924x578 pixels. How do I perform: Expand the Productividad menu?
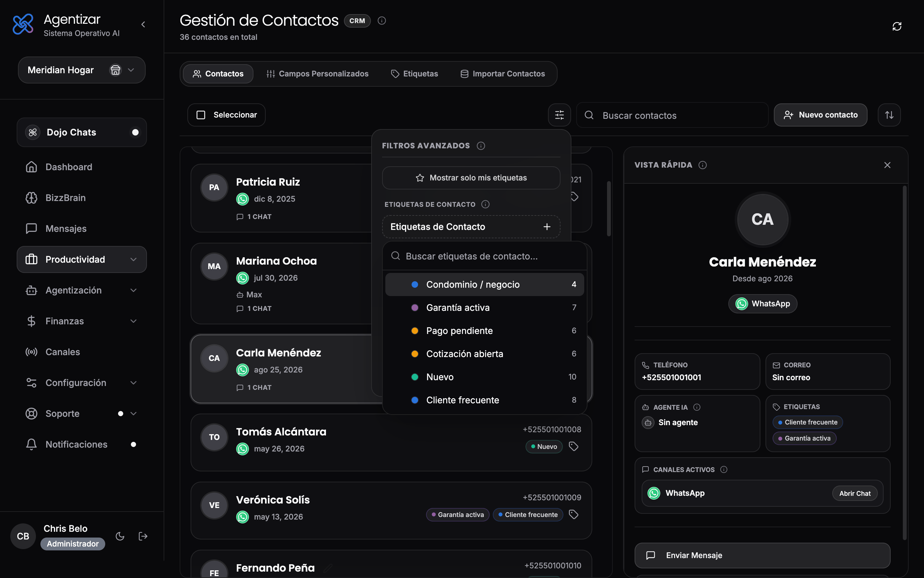point(82,259)
